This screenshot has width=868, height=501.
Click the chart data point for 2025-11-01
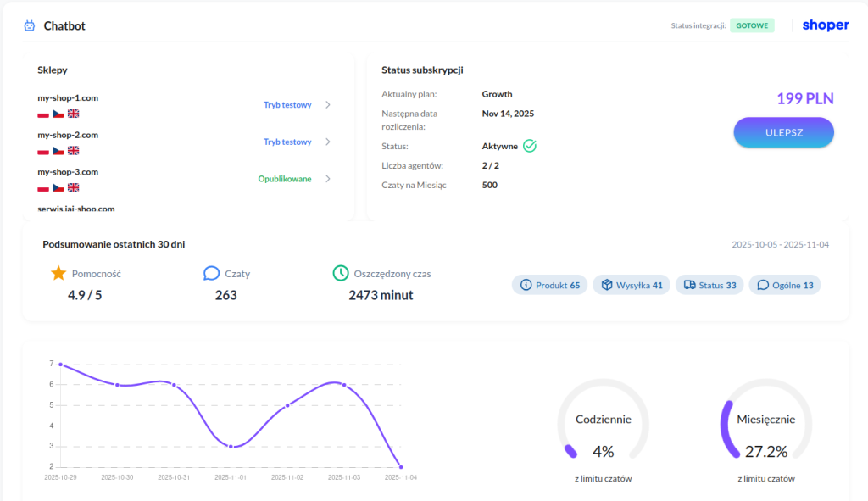click(x=231, y=446)
